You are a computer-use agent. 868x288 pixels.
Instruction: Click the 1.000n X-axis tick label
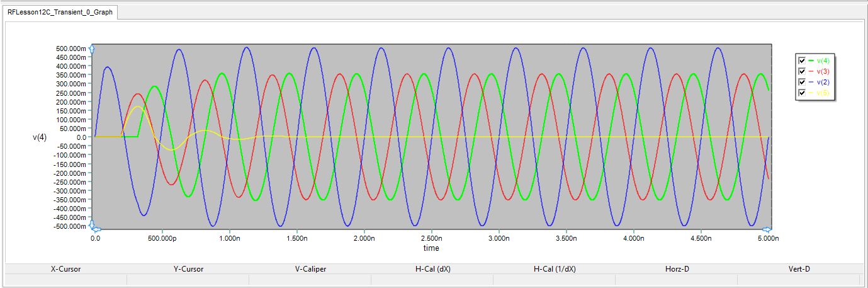(x=229, y=239)
